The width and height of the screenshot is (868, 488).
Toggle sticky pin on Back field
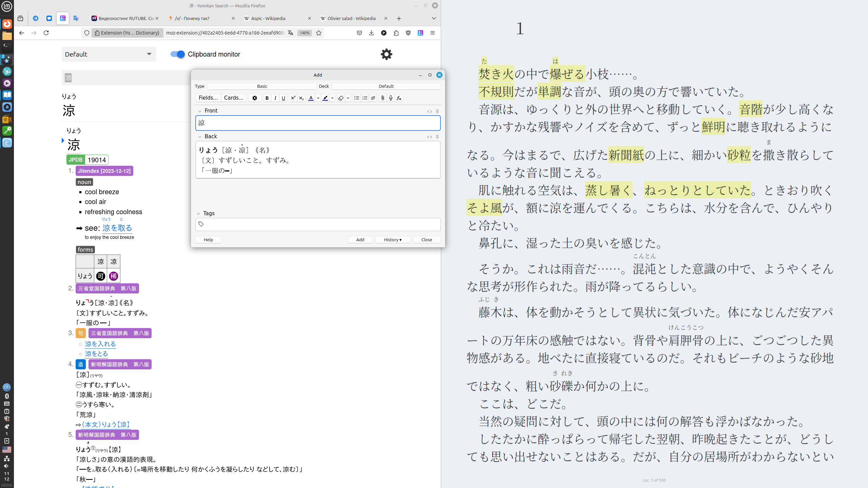tap(437, 137)
